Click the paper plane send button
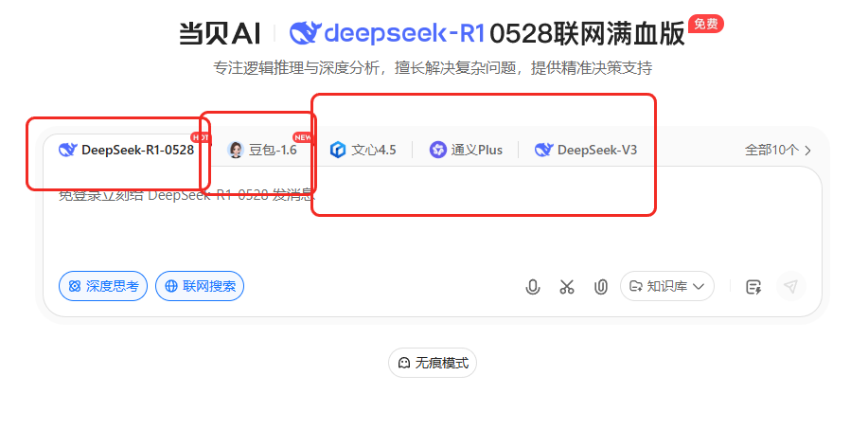This screenshot has height=429, width=868. [x=791, y=286]
